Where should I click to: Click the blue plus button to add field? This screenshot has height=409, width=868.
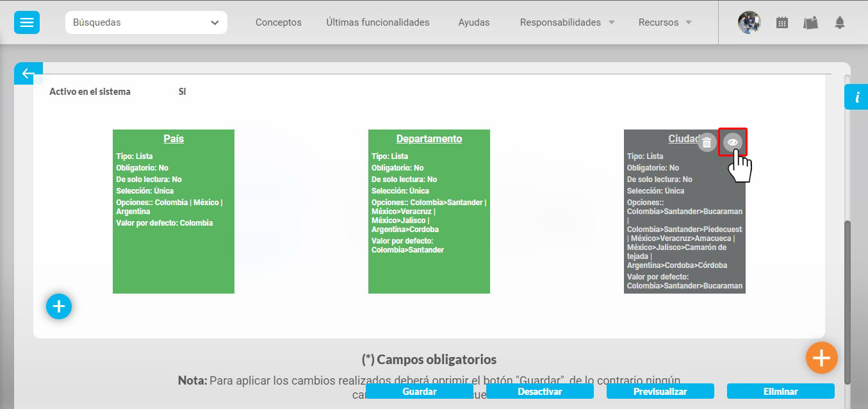(59, 306)
